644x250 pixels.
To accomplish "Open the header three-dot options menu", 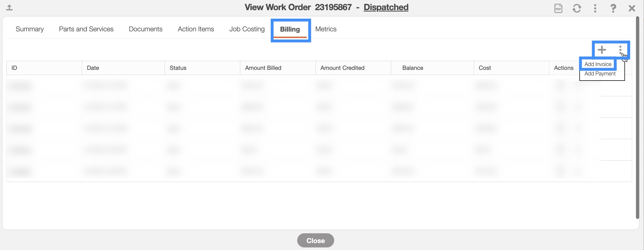I will [x=595, y=8].
